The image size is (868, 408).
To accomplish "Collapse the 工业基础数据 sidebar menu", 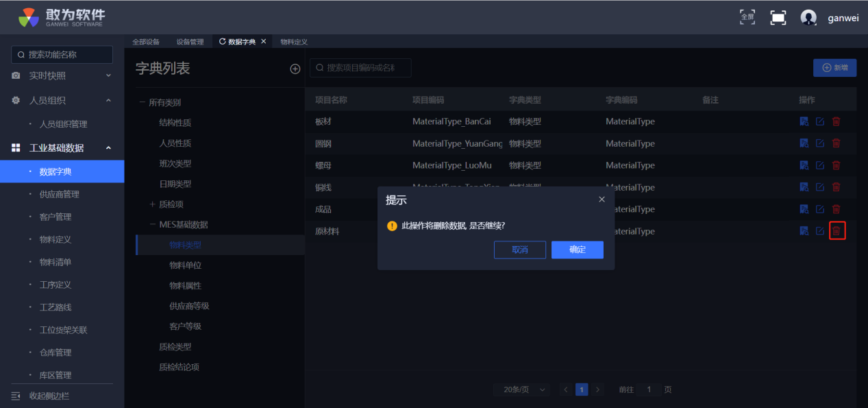I will coord(108,148).
